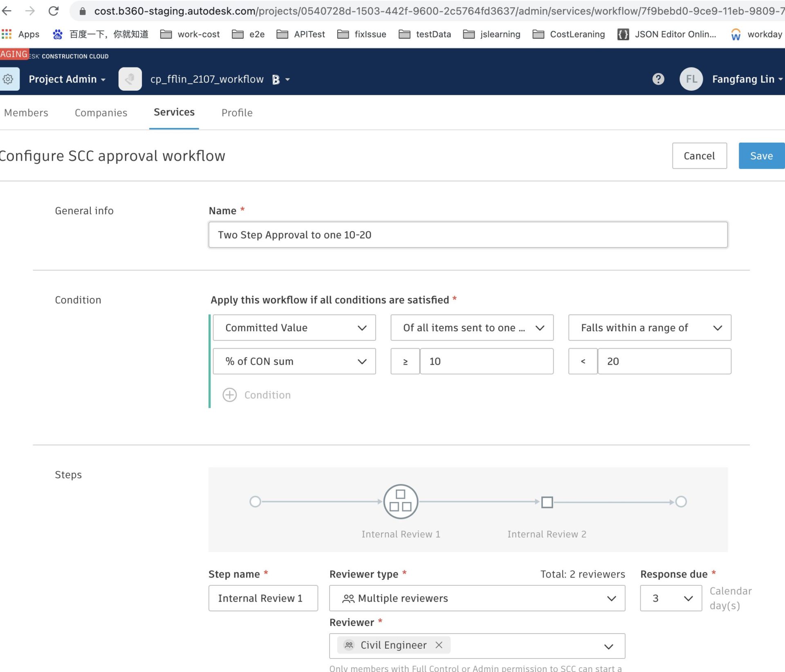This screenshot has height=672, width=785.
Task: Switch to the Members tab
Action: (26, 113)
